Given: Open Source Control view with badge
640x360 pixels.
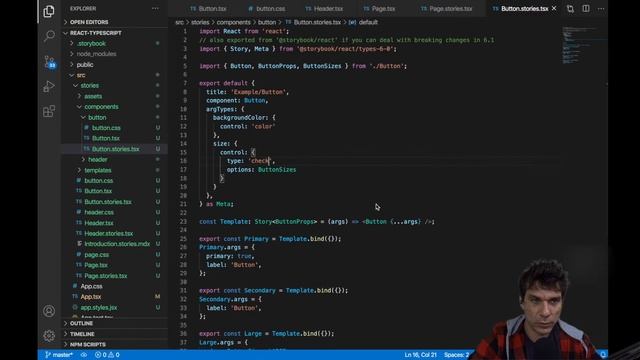Looking at the screenshot, I should [49, 62].
